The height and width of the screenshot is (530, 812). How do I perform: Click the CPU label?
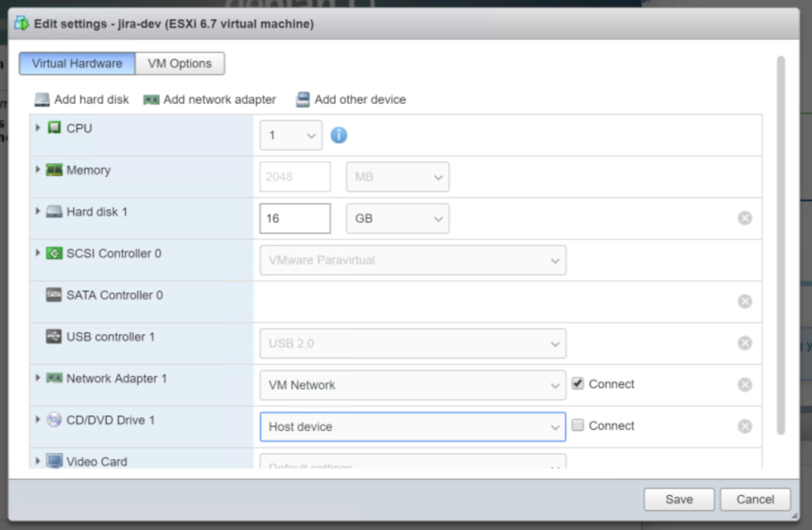click(x=79, y=129)
